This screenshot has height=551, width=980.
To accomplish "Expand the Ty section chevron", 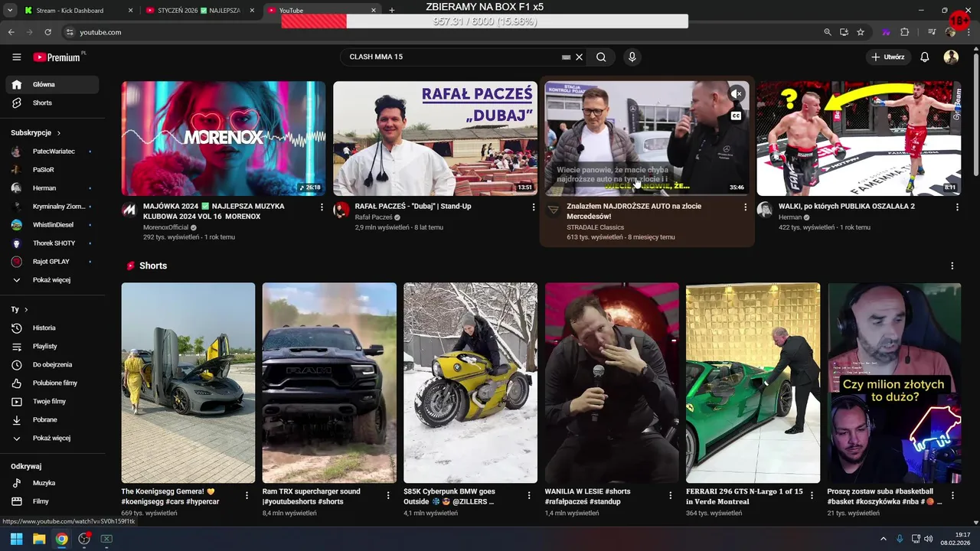I will (x=26, y=309).
